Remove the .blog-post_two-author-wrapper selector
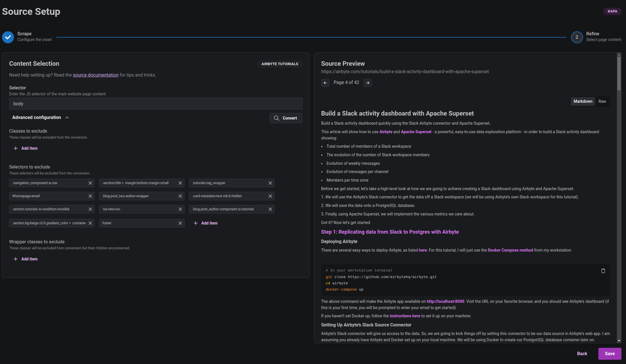Screen dimensions: 626x364 (180, 196)
